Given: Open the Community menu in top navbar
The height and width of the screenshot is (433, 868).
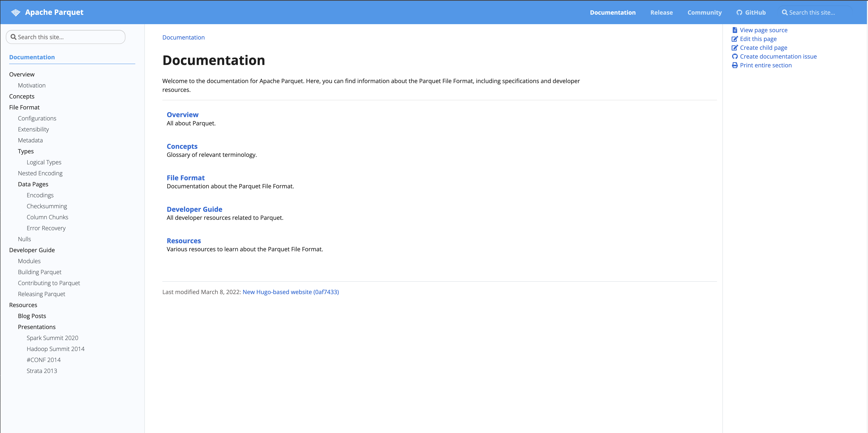Looking at the screenshot, I should pos(704,12).
